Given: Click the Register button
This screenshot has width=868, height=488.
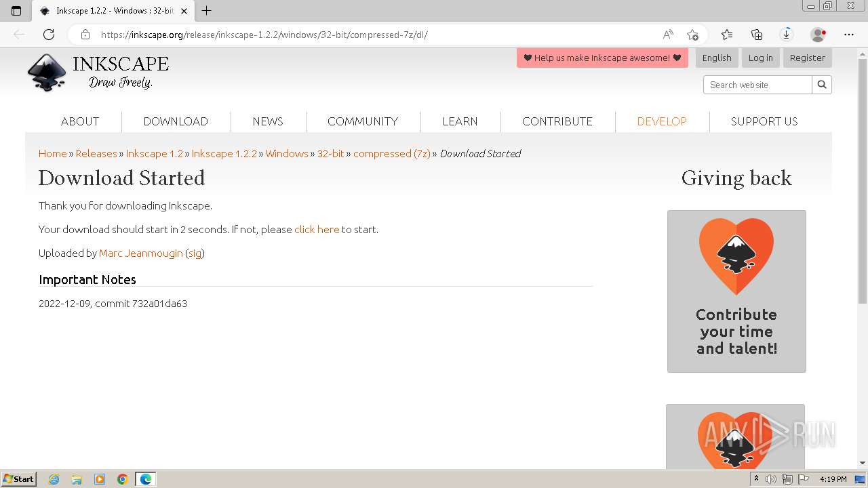Looking at the screenshot, I should 807,58.
